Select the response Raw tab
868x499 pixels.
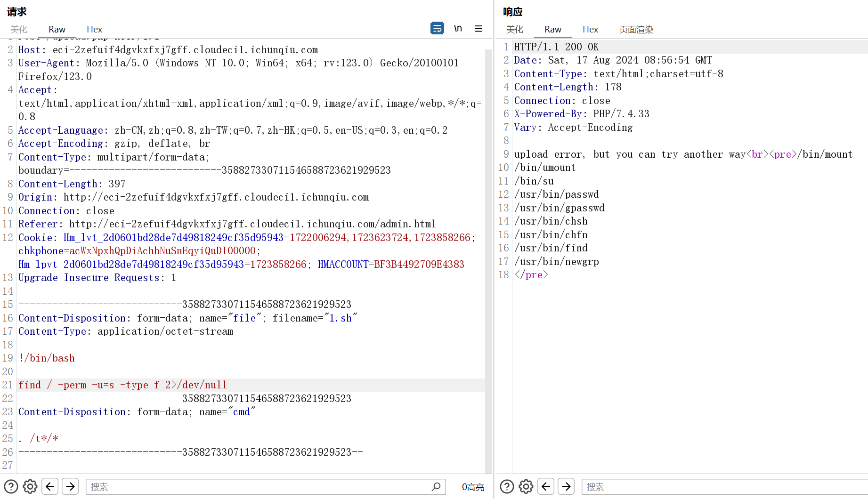coord(553,29)
